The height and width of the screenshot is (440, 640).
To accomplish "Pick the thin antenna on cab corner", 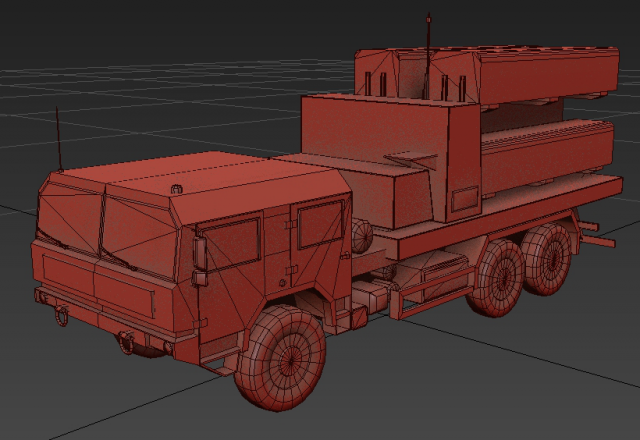I will point(59,139).
